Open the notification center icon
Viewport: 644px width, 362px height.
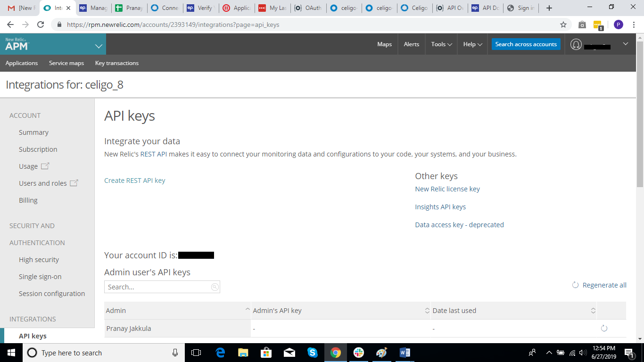click(x=629, y=353)
